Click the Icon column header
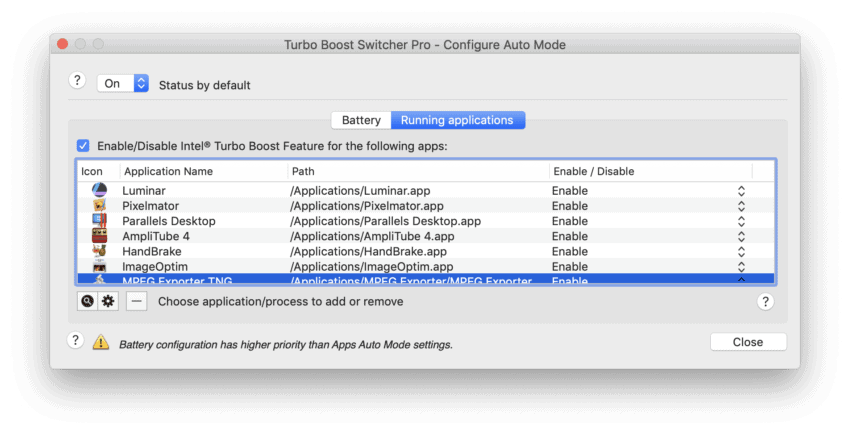 [x=98, y=171]
